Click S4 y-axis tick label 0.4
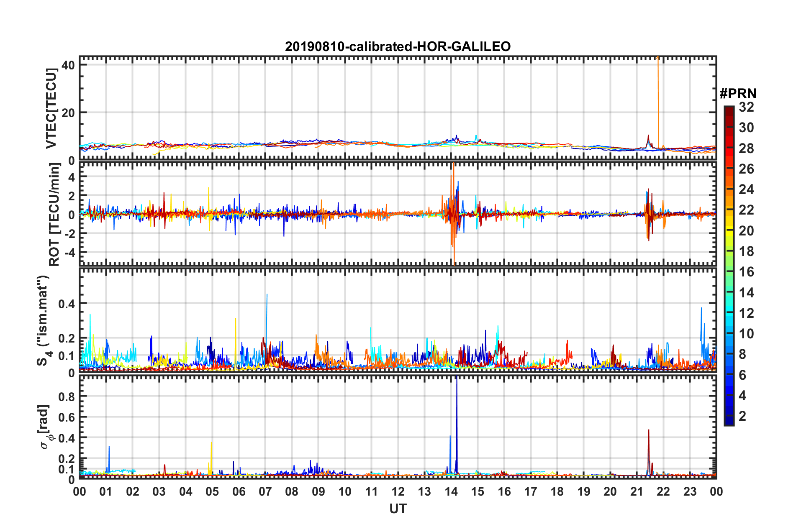Viewport: 796px width, 532px height. pyautogui.click(x=67, y=304)
